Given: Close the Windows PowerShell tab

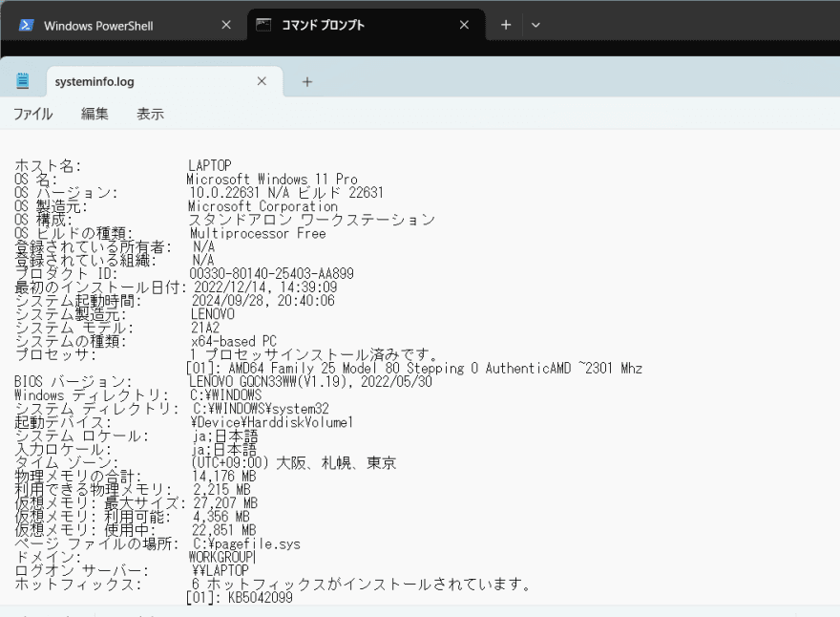Looking at the screenshot, I should [226, 25].
